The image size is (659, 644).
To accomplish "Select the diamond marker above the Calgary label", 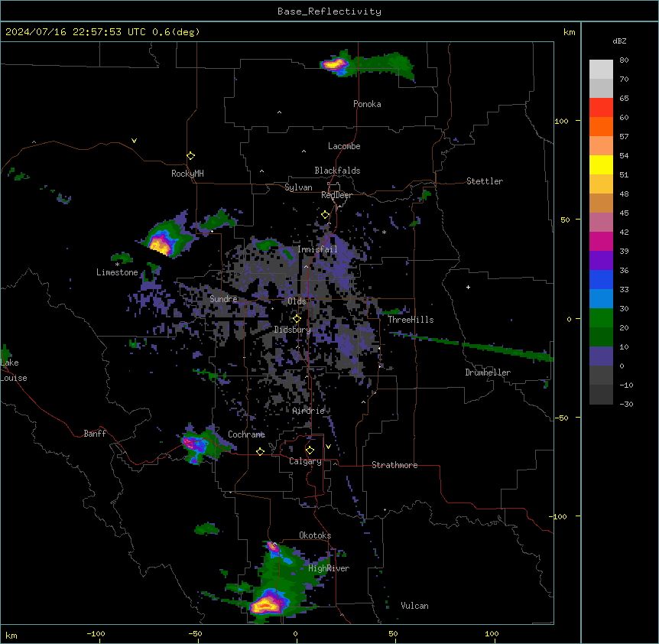I will pos(310,450).
